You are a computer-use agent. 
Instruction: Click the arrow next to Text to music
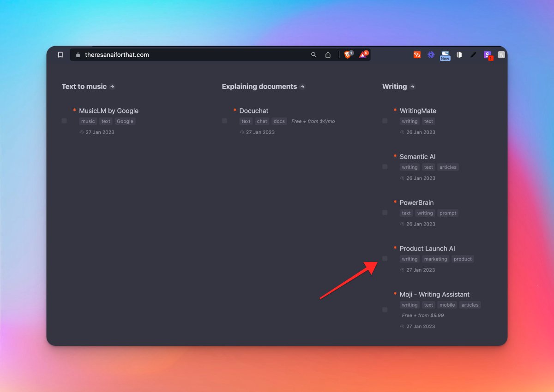point(112,87)
